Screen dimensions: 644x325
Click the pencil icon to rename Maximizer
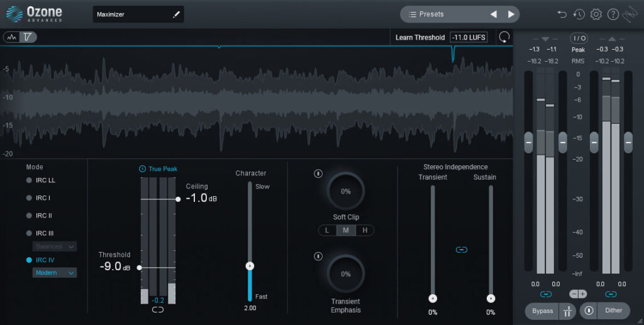pos(176,14)
